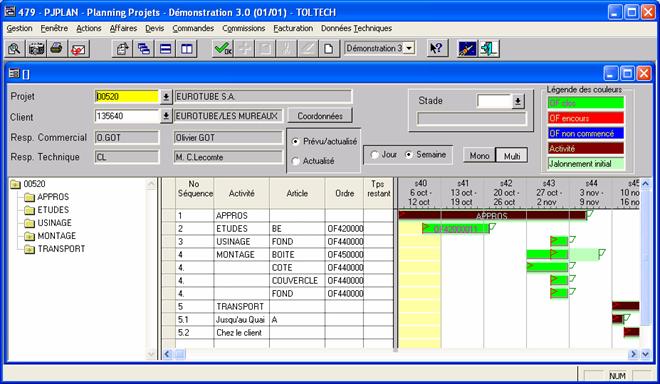Click the magnifier search toolbar icon
Viewport: 660px width, 384px height.
tap(15, 49)
